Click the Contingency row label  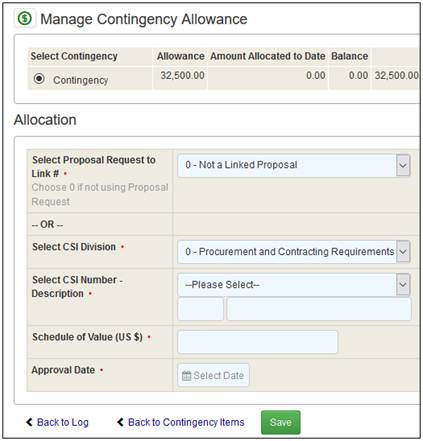click(81, 80)
